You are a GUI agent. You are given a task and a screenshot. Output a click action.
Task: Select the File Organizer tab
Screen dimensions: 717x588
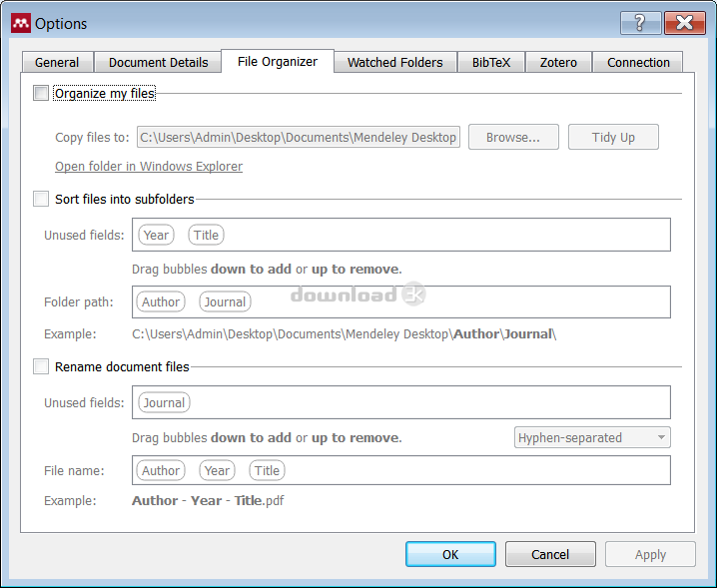tap(278, 61)
